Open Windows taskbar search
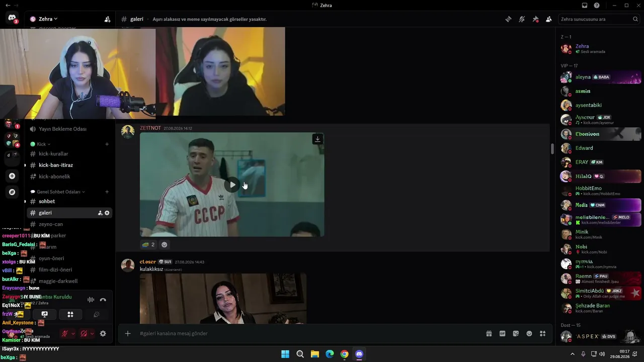 coord(300,354)
